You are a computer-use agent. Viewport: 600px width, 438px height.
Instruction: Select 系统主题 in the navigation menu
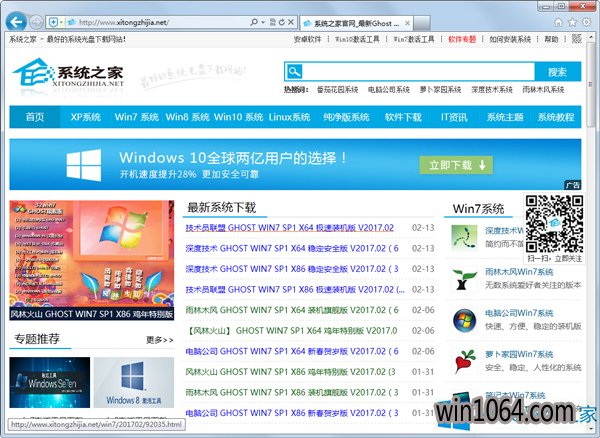[505, 117]
